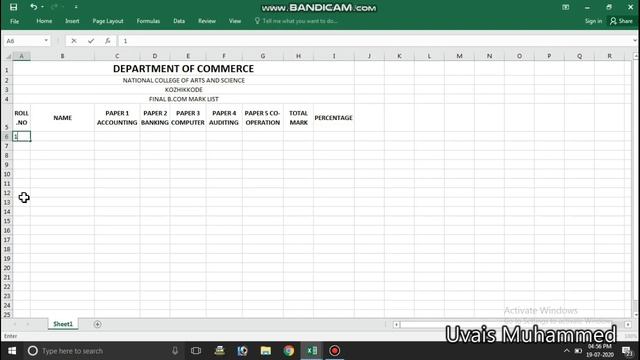Image resolution: width=640 pixels, height=360 pixels.
Task: Add a new sheet with plus icon
Action: [98, 324]
